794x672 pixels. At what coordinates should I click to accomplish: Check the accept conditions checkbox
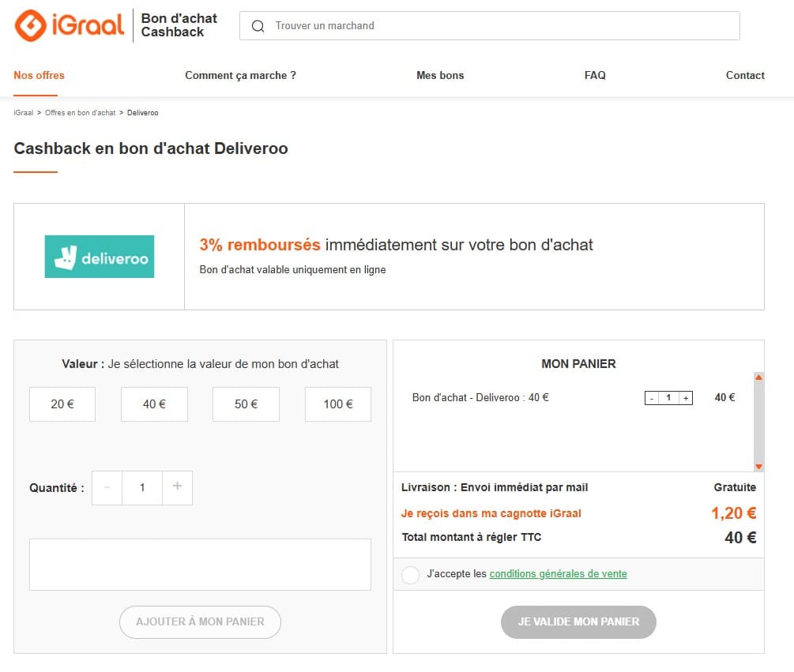click(410, 575)
